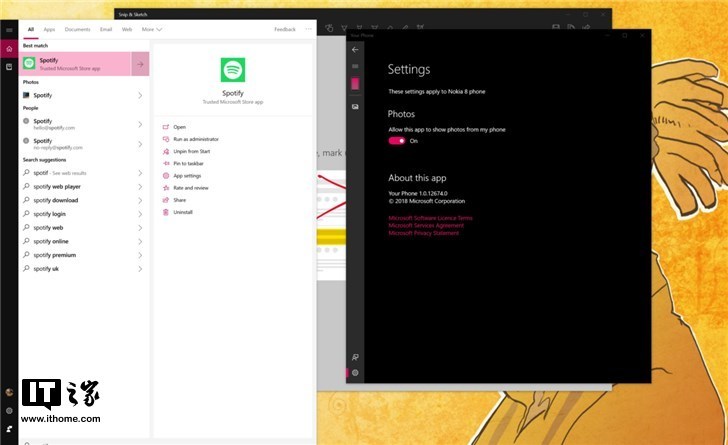The width and height of the screenshot is (728, 445).
Task: Open the More filter dropdown
Action: (x=152, y=29)
